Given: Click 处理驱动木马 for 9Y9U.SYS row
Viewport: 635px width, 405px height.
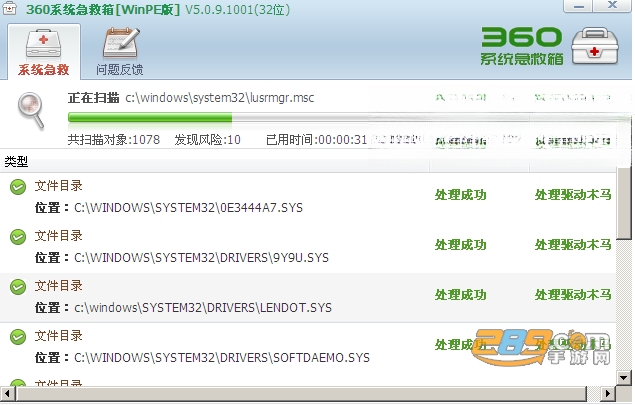Looking at the screenshot, I should coord(573,245).
